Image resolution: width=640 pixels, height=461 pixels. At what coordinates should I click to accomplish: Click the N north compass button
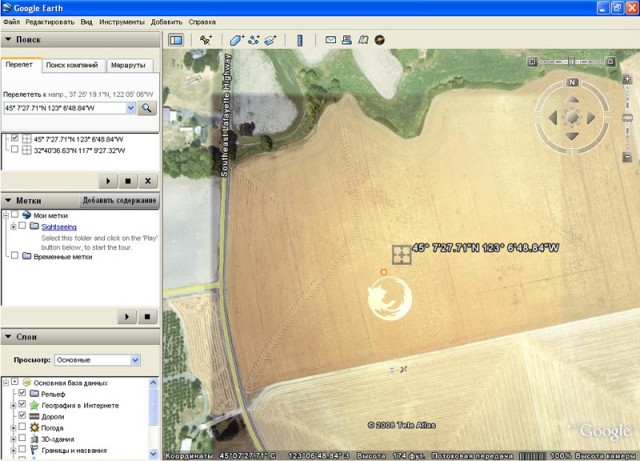572,82
